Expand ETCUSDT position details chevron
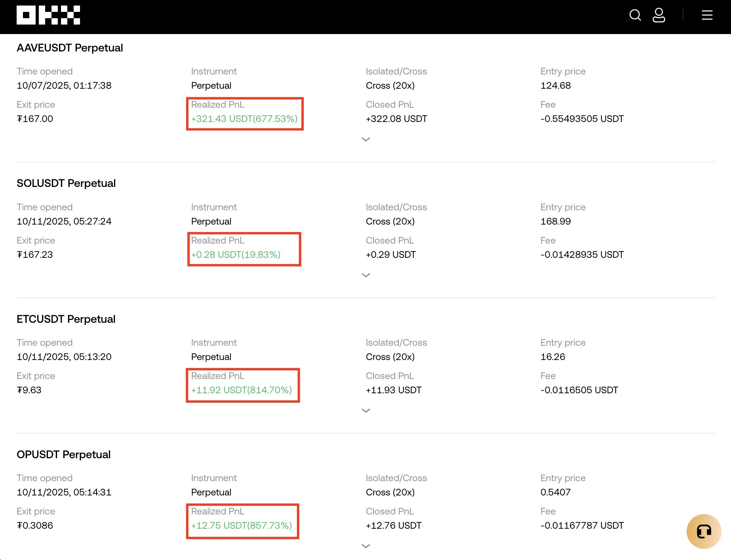 click(365, 411)
